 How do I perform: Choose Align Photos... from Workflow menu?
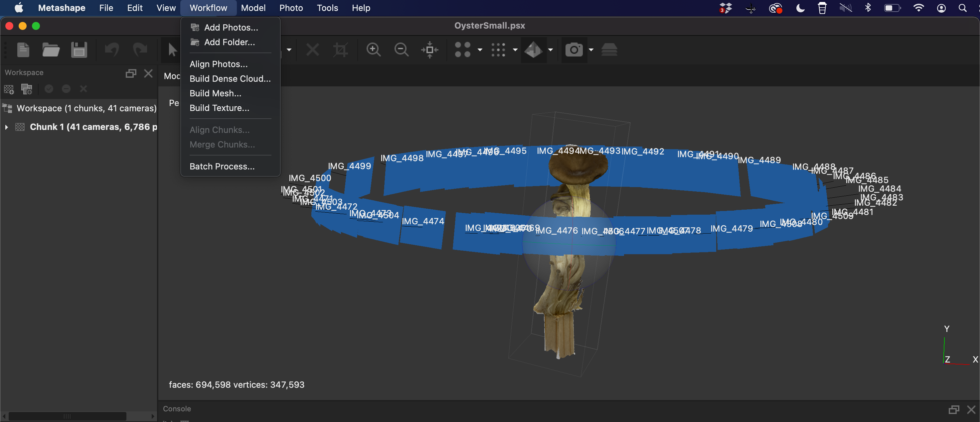(x=231, y=64)
